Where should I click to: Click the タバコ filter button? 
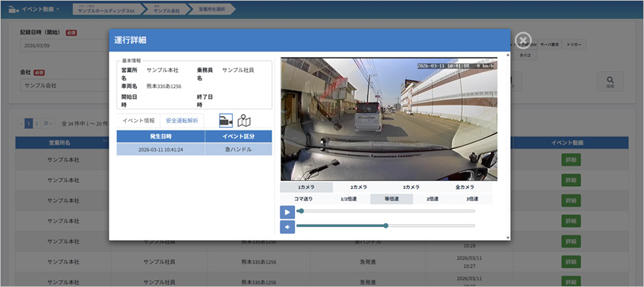(525, 55)
